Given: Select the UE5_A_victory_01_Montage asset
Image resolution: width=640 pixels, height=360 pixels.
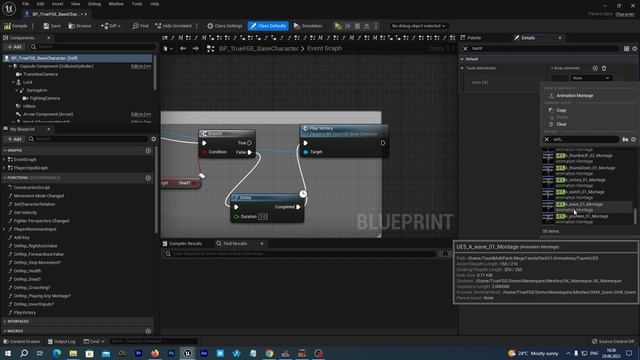Looking at the screenshot, I should 587,182.
